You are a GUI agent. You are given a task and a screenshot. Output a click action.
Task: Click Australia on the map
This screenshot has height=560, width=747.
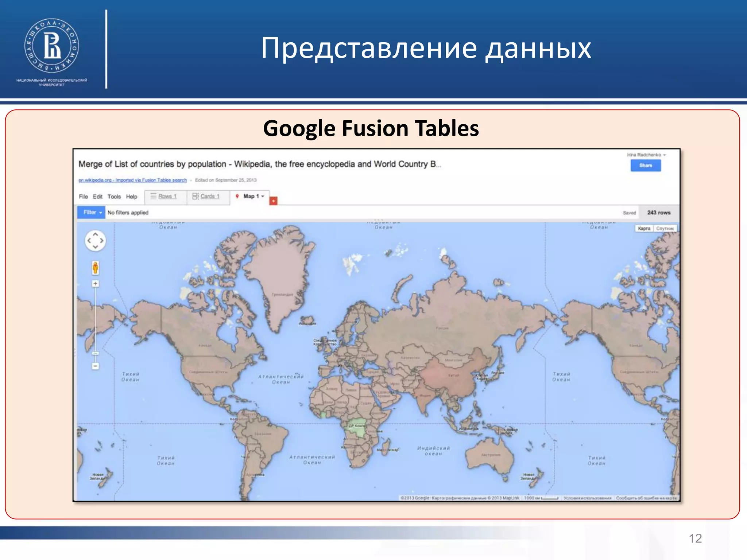(491, 456)
